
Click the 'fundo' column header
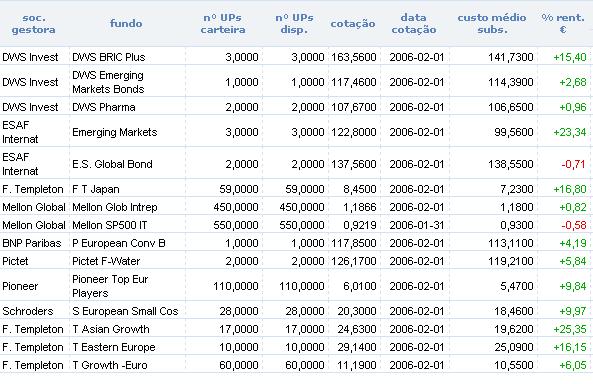point(126,23)
